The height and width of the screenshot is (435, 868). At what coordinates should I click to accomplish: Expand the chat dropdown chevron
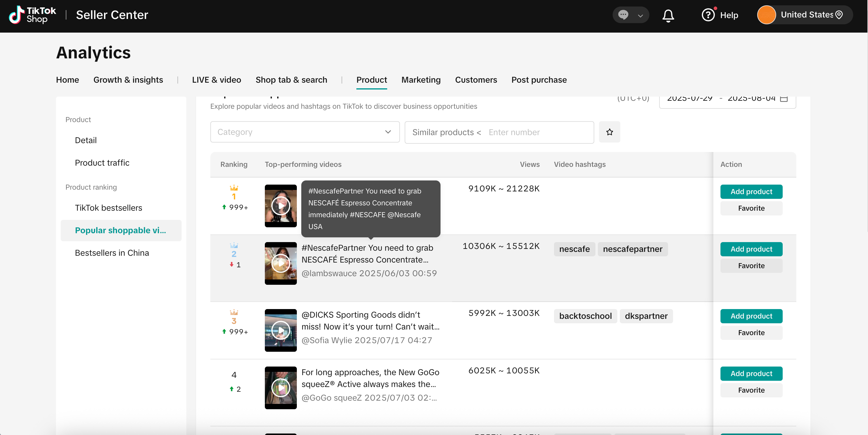(640, 15)
